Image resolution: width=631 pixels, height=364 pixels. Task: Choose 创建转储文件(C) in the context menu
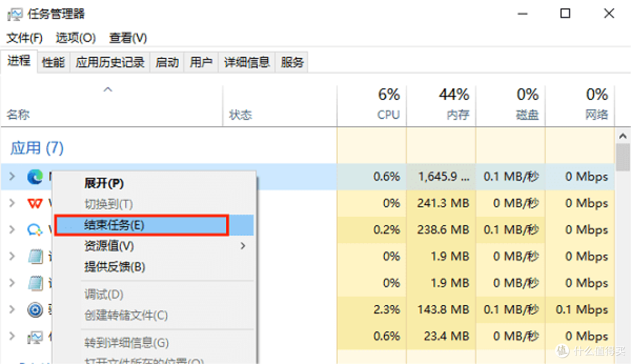[154, 316]
